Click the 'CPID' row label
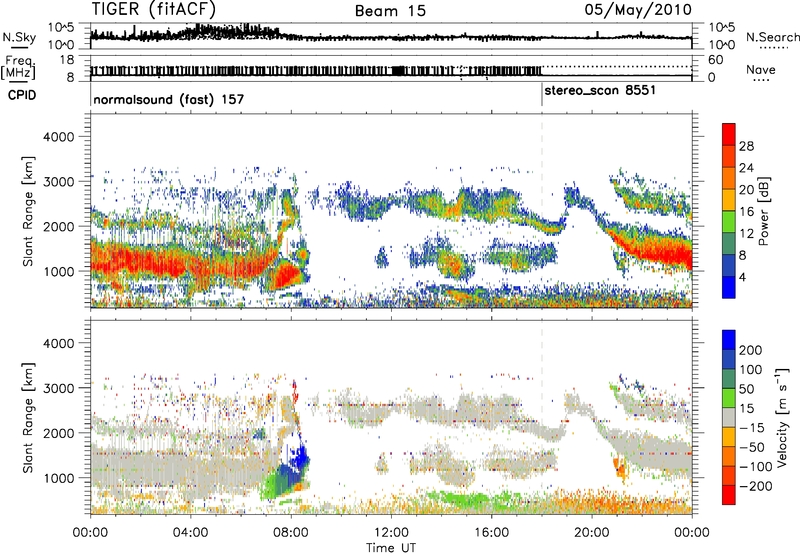Image resolution: width=800 pixels, height=554 pixels. point(22,95)
